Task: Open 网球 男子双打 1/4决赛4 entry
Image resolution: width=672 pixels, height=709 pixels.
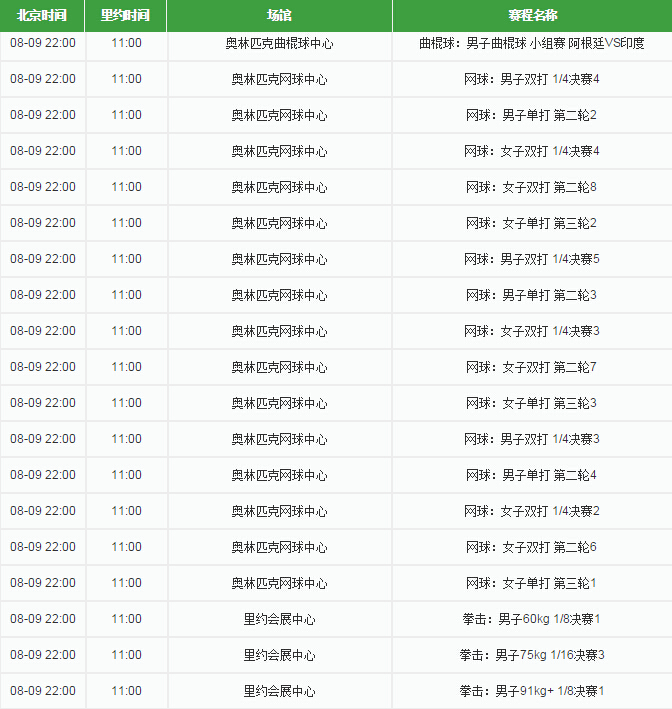Action: pyautogui.click(x=532, y=79)
